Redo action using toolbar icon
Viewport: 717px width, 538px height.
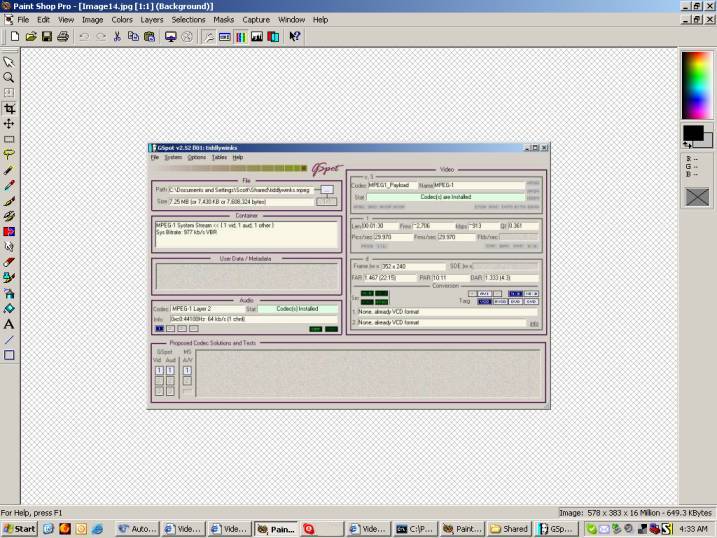tap(101, 37)
